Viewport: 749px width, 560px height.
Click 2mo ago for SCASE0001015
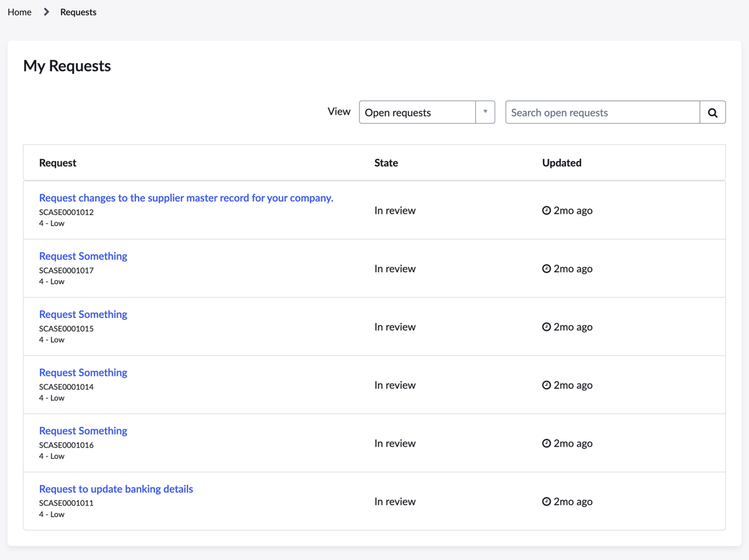[573, 327]
